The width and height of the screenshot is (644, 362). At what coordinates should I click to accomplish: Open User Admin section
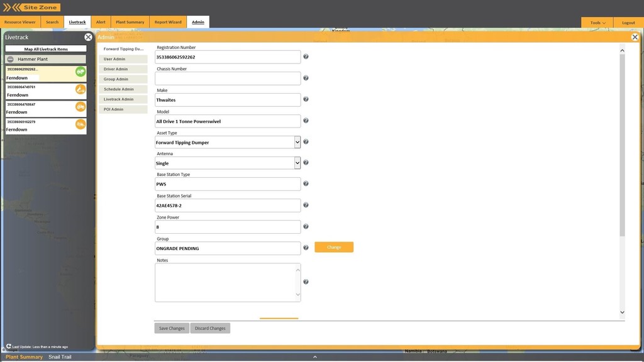tap(123, 59)
